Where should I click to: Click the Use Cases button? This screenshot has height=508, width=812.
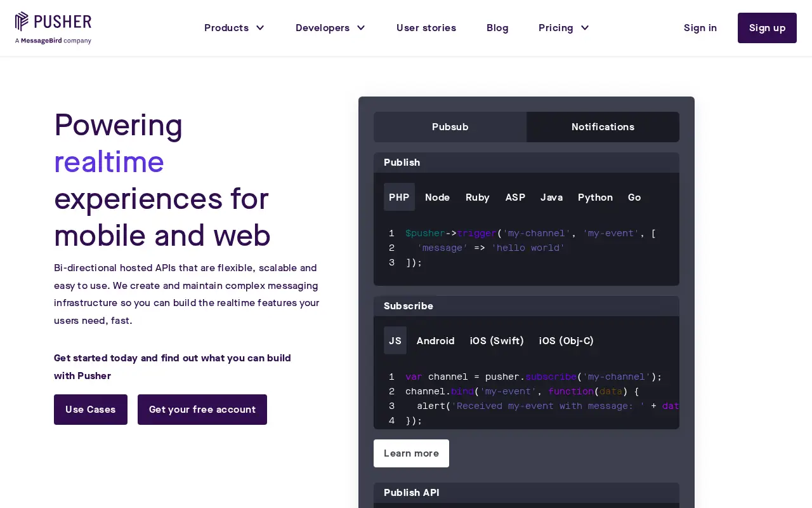click(x=91, y=410)
